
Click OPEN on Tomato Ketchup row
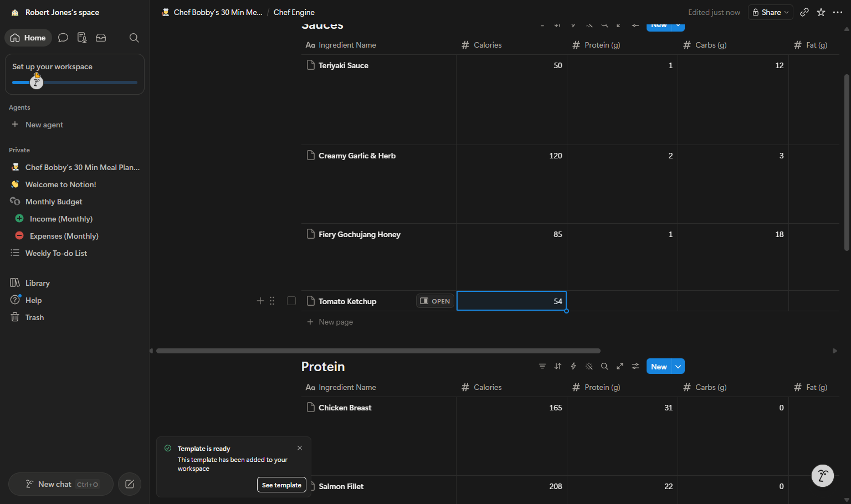click(435, 301)
